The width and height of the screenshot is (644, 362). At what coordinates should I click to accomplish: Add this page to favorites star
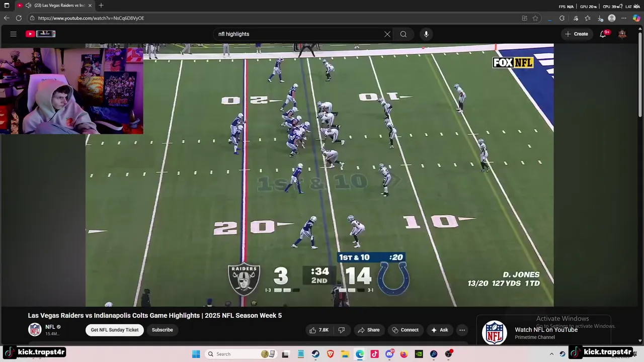point(535,18)
